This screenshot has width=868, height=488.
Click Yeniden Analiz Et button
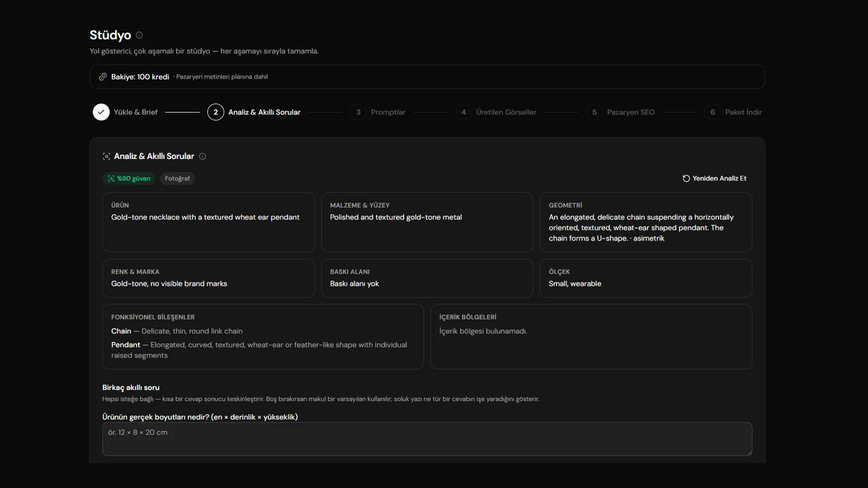tap(715, 178)
